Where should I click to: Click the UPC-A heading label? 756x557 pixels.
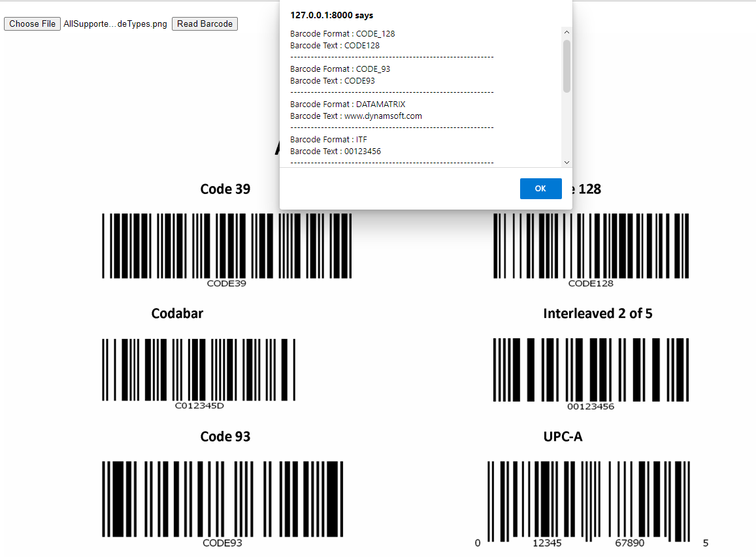(563, 436)
